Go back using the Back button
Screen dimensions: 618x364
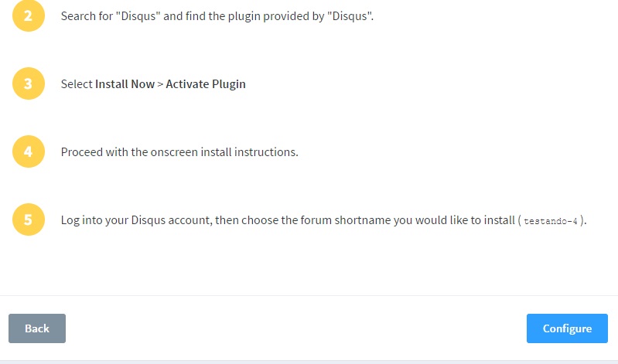(x=37, y=328)
